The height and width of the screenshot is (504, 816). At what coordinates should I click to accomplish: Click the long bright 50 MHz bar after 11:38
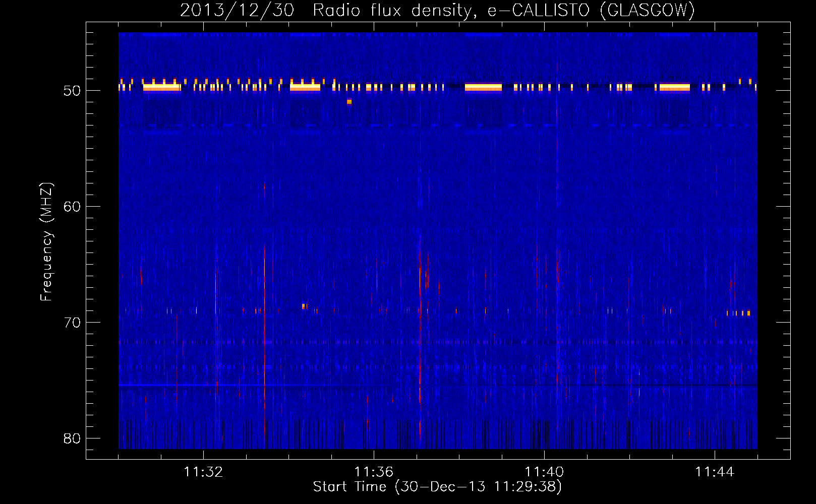(x=483, y=88)
